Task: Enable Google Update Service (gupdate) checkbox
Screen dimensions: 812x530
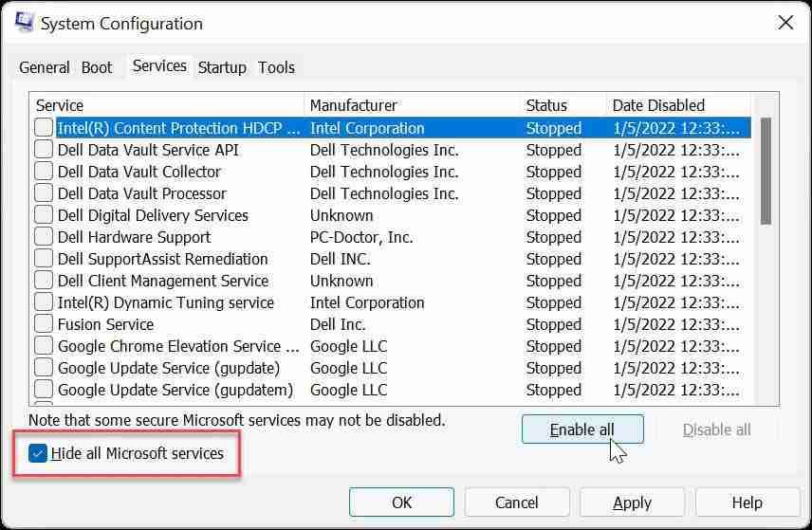Action: coord(44,368)
